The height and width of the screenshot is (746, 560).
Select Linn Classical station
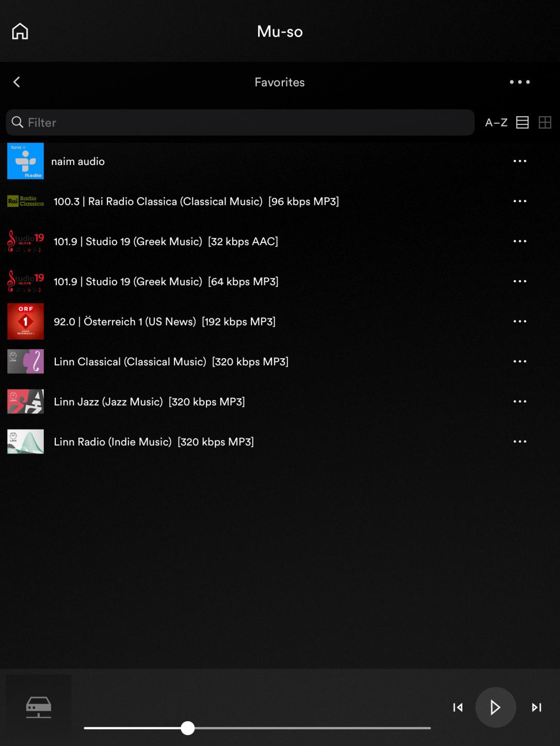(x=171, y=362)
